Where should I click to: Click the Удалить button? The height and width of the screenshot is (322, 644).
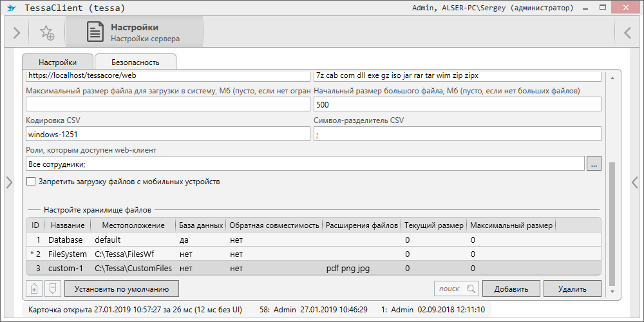(x=572, y=289)
